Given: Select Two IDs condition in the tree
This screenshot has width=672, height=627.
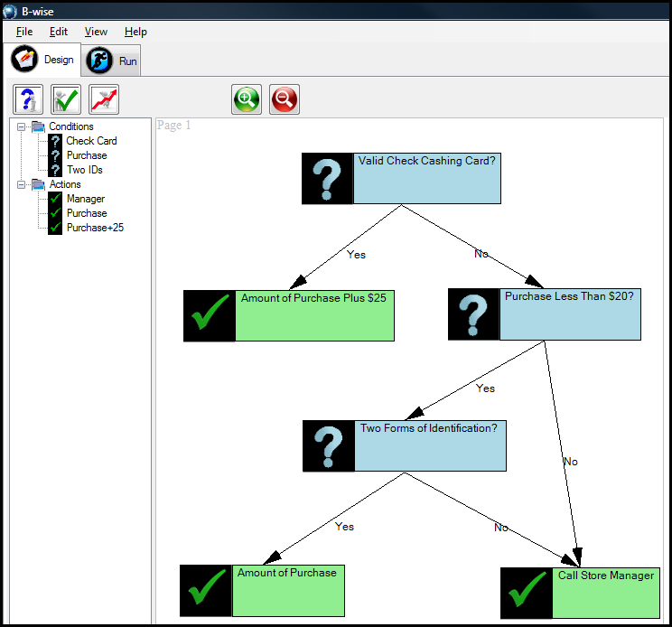Looking at the screenshot, I should (85, 170).
